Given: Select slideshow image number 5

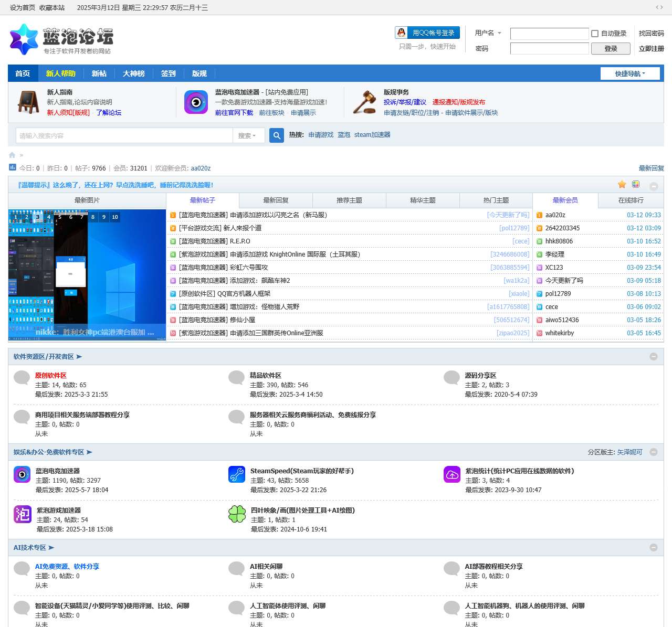Looking at the screenshot, I should coord(60,217).
